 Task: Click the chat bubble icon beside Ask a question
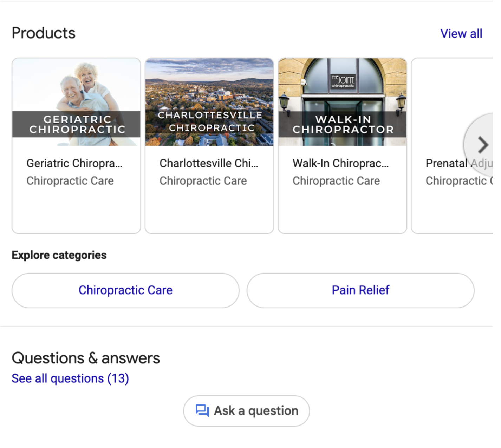pyautogui.click(x=202, y=410)
